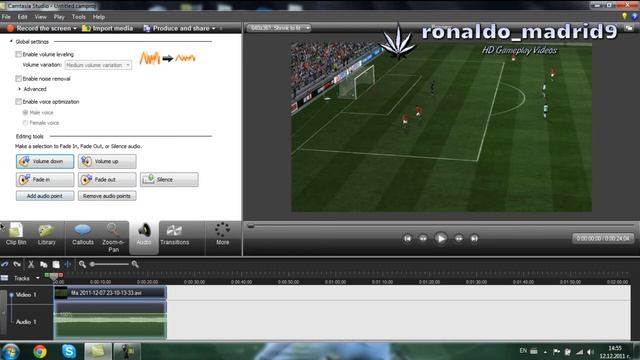The width and height of the screenshot is (640, 360).
Task: Click the Silence button
Action: (x=169, y=180)
